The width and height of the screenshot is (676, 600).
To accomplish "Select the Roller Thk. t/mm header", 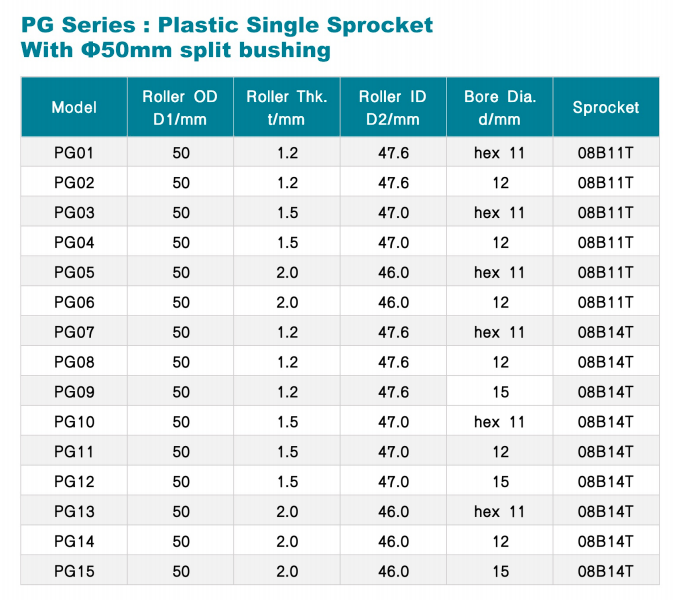I will (x=287, y=107).
